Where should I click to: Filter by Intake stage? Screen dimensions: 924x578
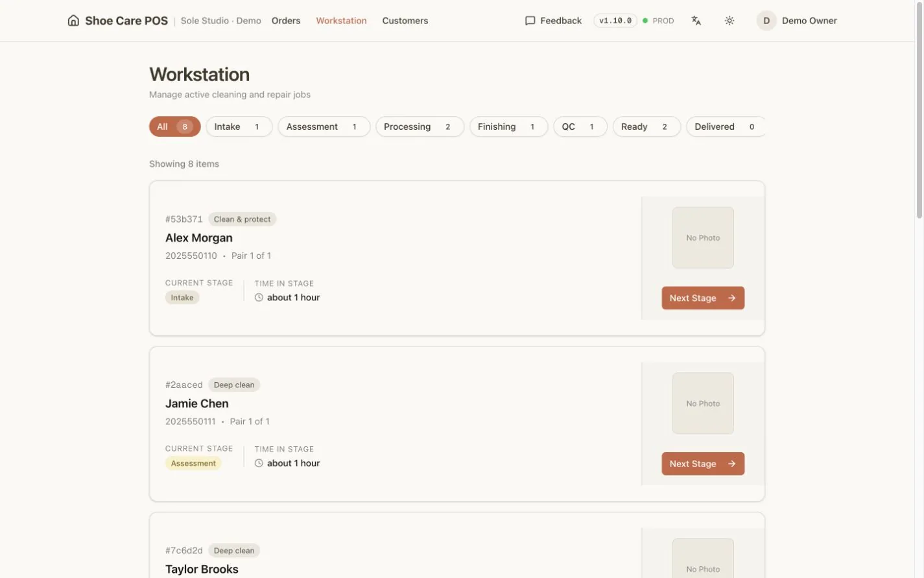pos(239,126)
